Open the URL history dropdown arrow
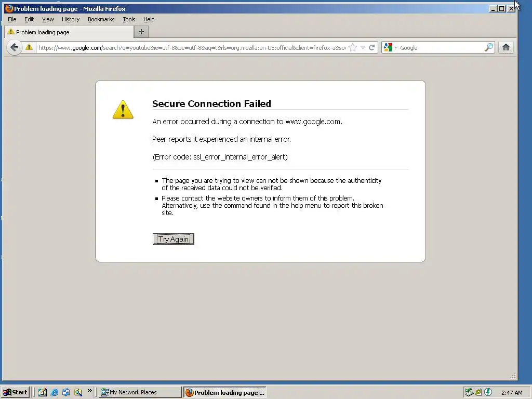Screen dimensions: 532x399 click(363, 47)
